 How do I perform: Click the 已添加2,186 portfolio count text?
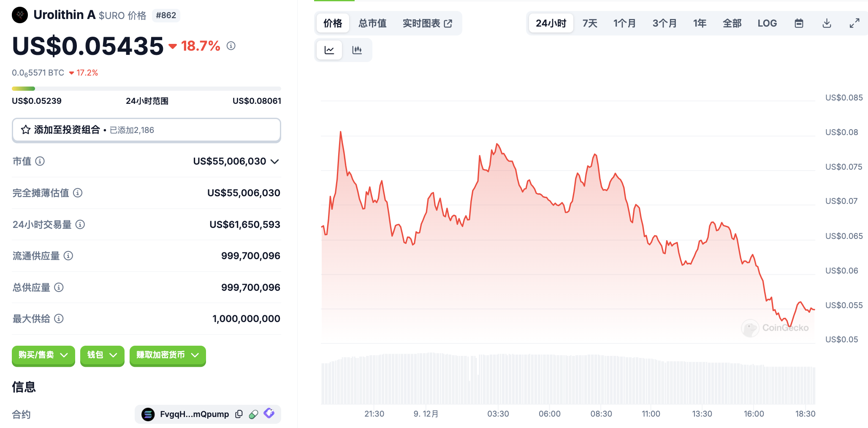pyautogui.click(x=132, y=130)
